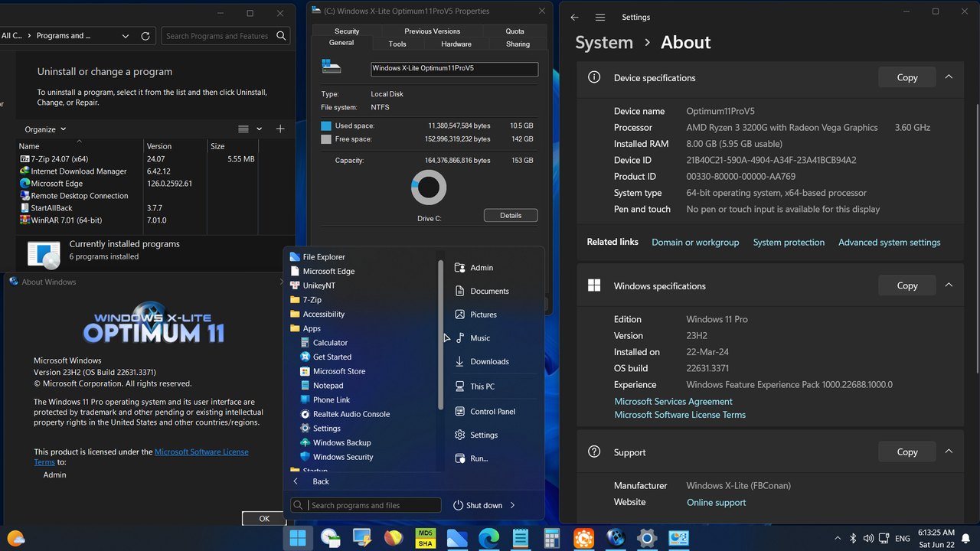This screenshot has height=551, width=980.
Task: Open the view layout dropdown arrow
Action: pos(259,129)
